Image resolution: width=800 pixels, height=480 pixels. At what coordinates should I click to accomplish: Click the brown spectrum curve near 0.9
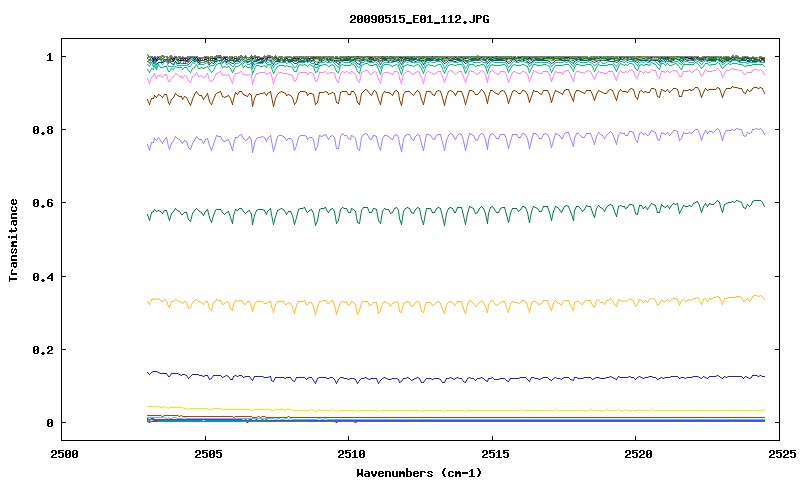(456, 94)
